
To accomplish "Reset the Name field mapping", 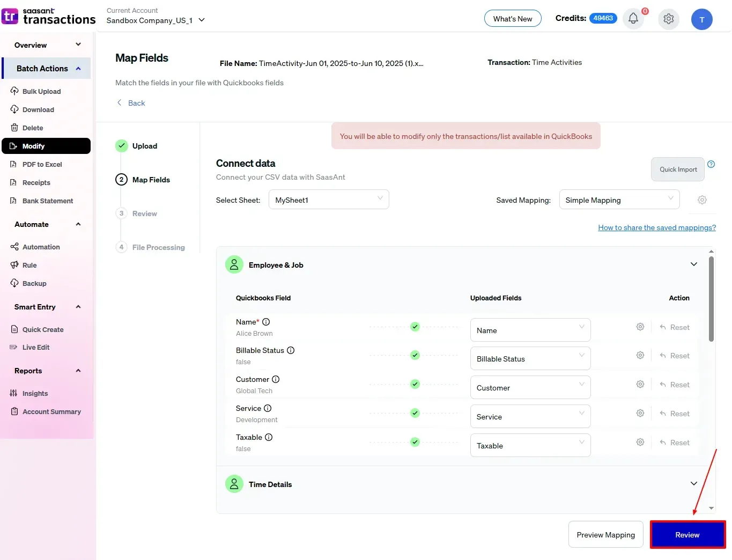I will (675, 327).
